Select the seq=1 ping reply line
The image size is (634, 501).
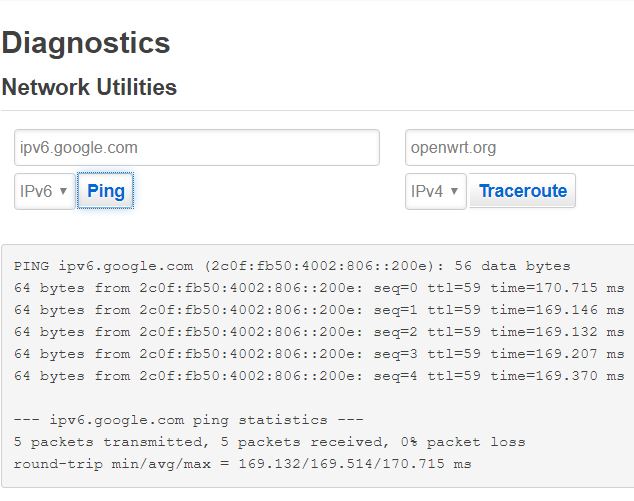(x=319, y=310)
